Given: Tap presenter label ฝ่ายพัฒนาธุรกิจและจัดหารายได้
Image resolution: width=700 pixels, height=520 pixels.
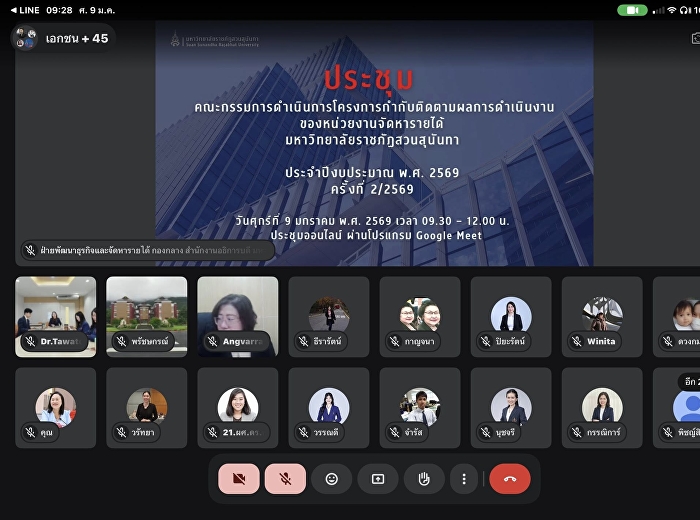Looking at the screenshot, I should [147, 250].
